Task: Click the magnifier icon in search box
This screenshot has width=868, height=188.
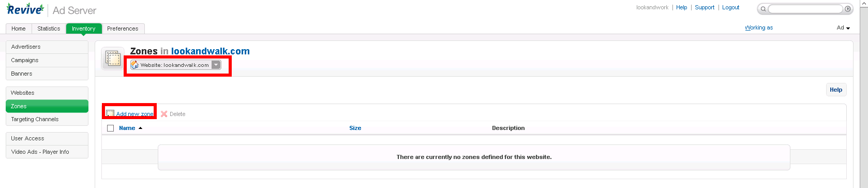Action: [763, 9]
